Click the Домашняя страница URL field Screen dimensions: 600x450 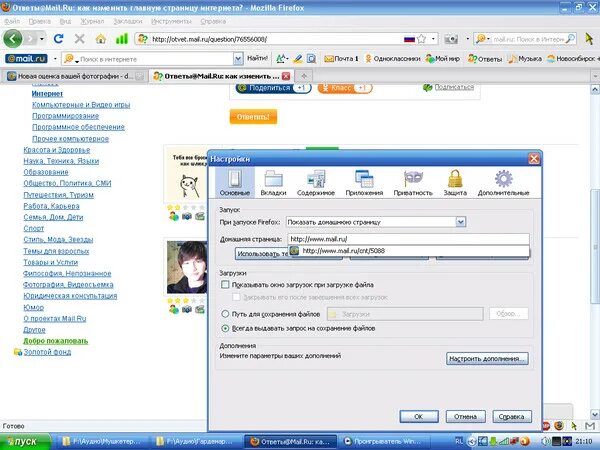408,239
